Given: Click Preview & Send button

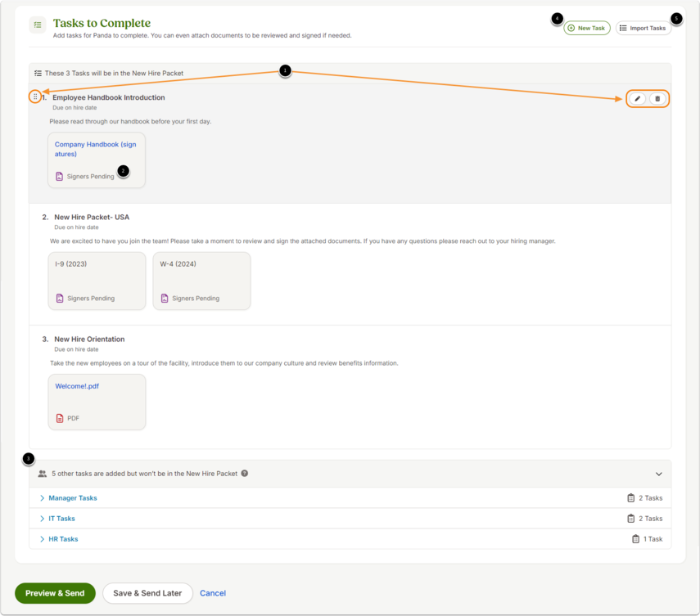Looking at the screenshot, I should coord(55,593).
